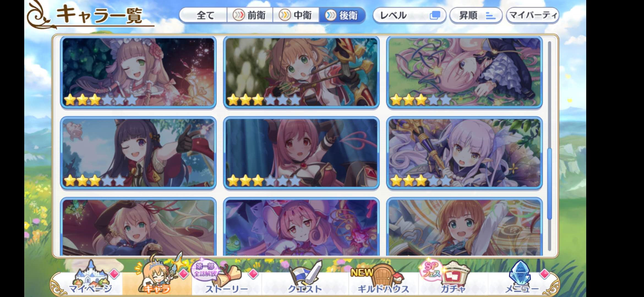644x297 pixels.
Task: Switch the 昇順 sort order
Action: click(476, 15)
